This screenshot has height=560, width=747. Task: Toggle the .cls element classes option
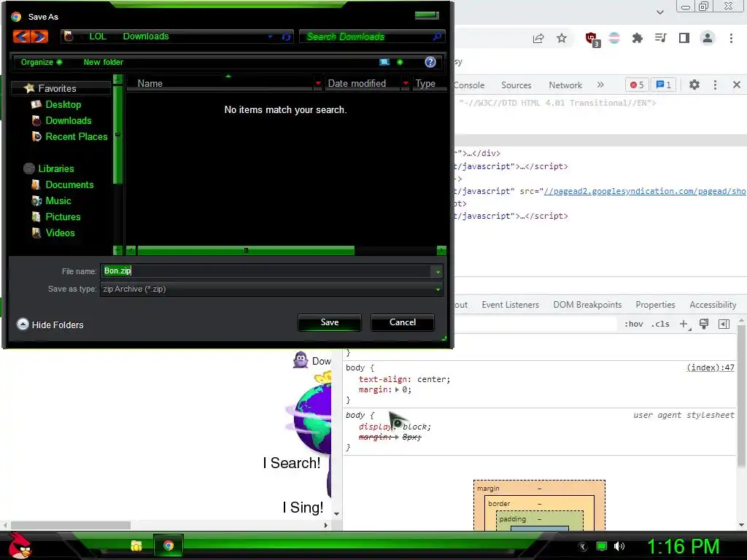(660, 324)
